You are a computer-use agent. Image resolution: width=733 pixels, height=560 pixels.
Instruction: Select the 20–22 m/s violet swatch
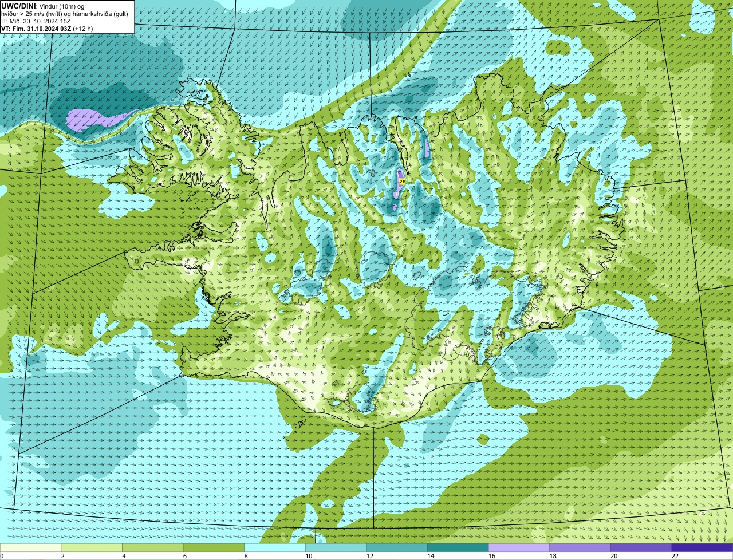[x=641, y=548]
